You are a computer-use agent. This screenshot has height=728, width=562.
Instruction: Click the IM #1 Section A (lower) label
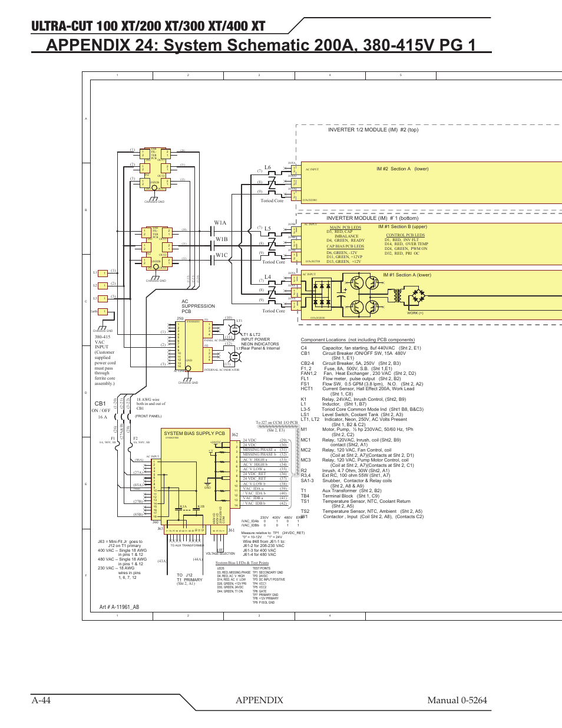[406, 275]
